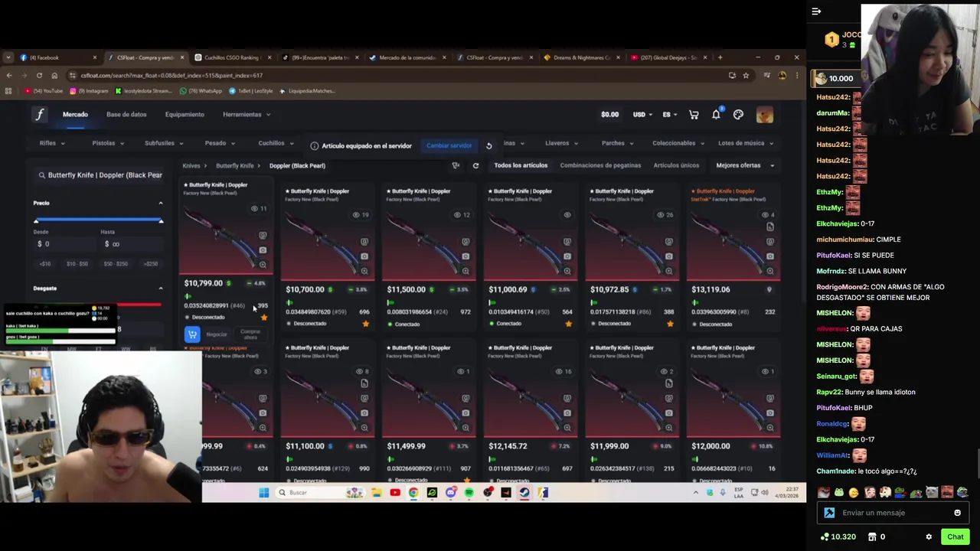Toggle favorite star on $10,799.00 knife
The width and height of the screenshot is (980, 551).
(264, 318)
